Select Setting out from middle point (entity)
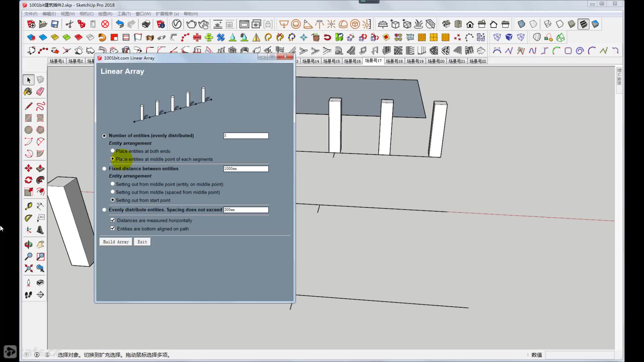This screenshot has height=362, width=644. (x=113, y=184)
